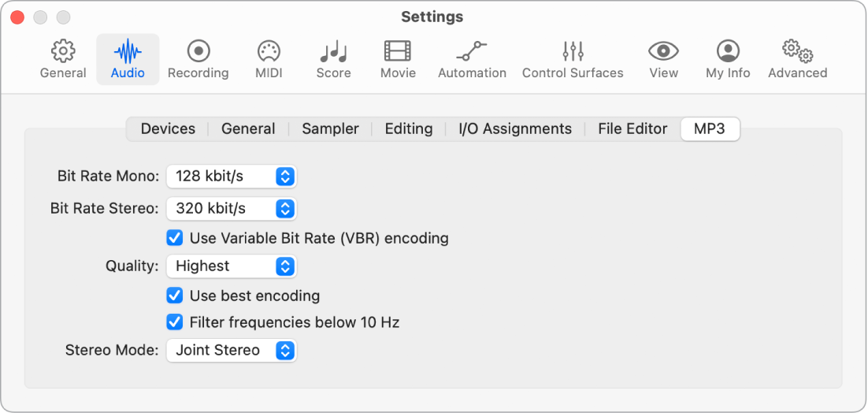Switch to the Devices tab
This screenshot has height=413, width=868.
[168, 128]
